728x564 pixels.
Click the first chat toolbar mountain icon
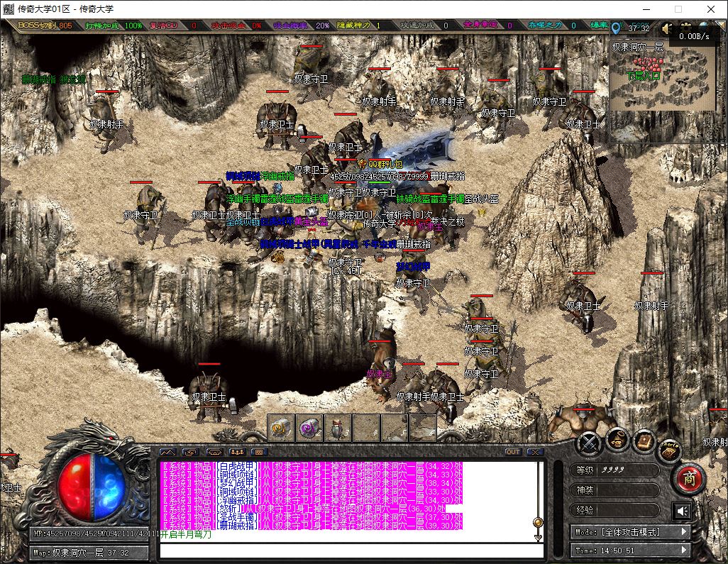click(167, 452)
